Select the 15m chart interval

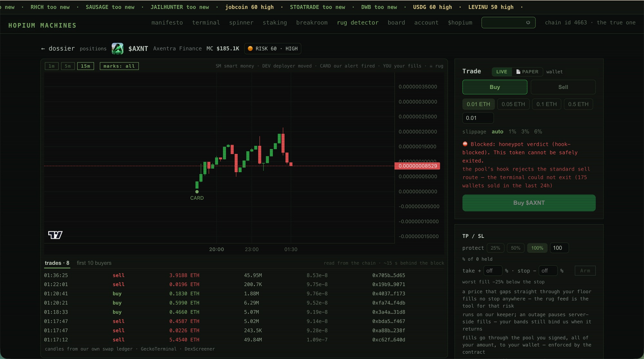[86, 66]
